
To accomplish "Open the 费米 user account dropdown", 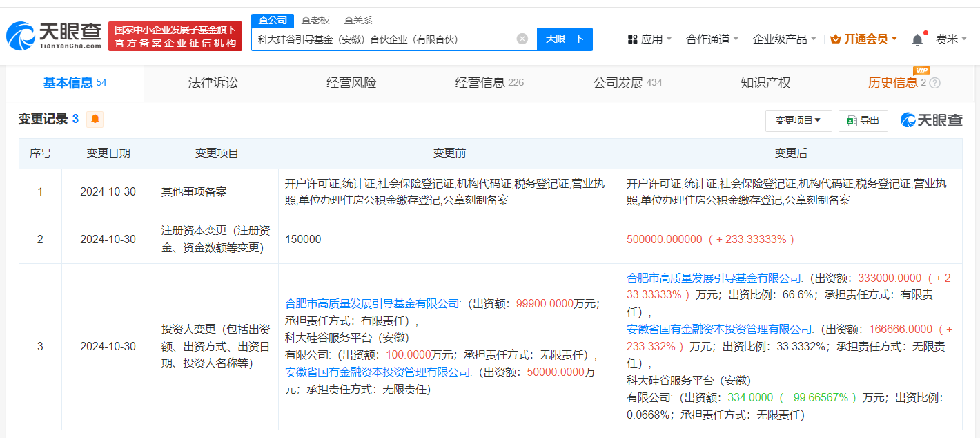I will [951, 39].
